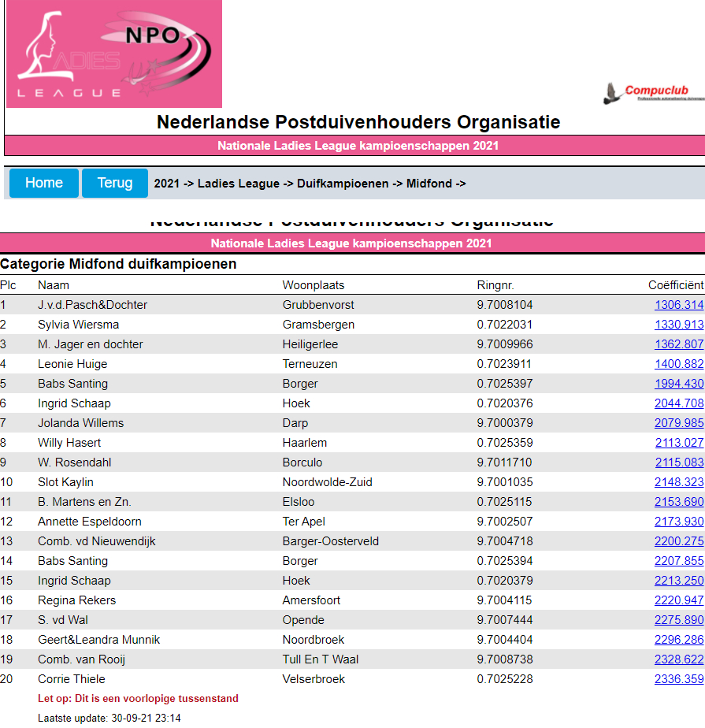Open the Compuclub logo link
Screen dimensions: 705x728
(x=655, y=93)
